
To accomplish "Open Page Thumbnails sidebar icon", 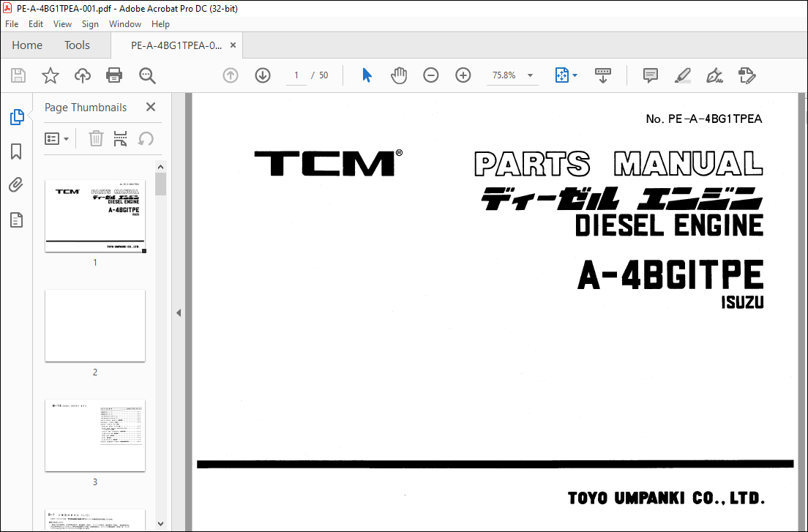I will pos(17,117).
